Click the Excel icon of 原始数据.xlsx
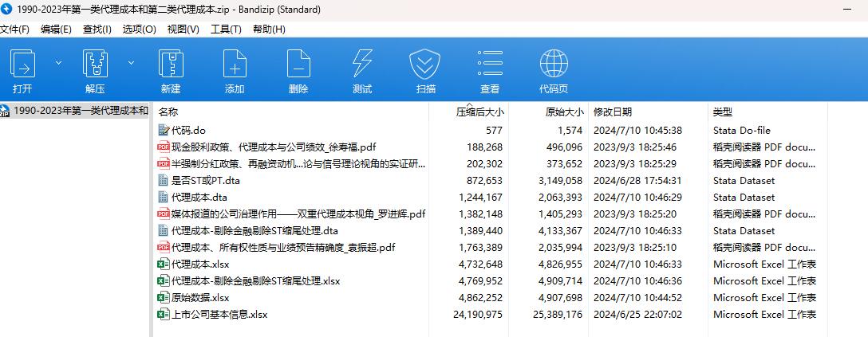 164,297
